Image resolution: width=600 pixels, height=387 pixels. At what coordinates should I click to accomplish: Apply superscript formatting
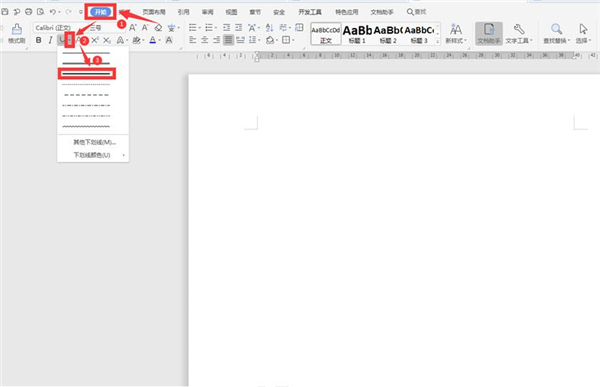click(x=95, y=40)
